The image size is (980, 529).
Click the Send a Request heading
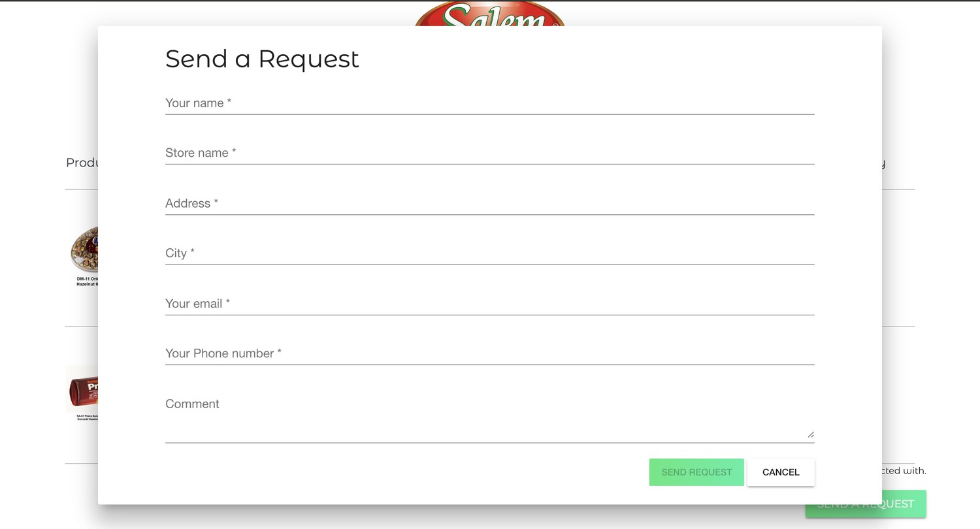[x=262, y=59]
